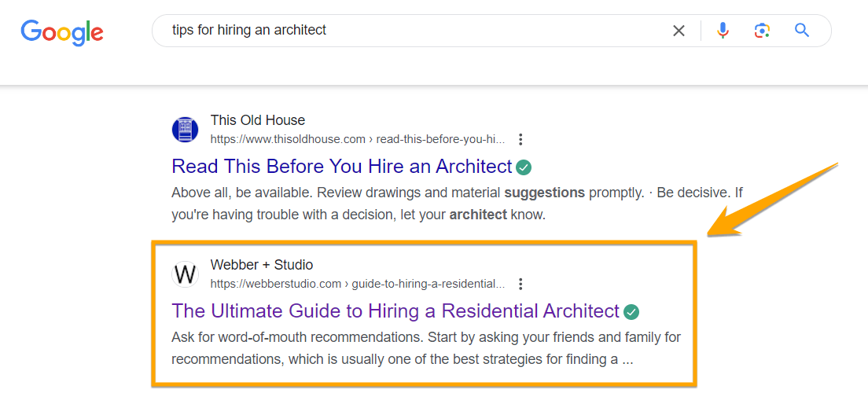Click the This Old House site name
This screenshot has height=393, width=868.
click(257, 120)
